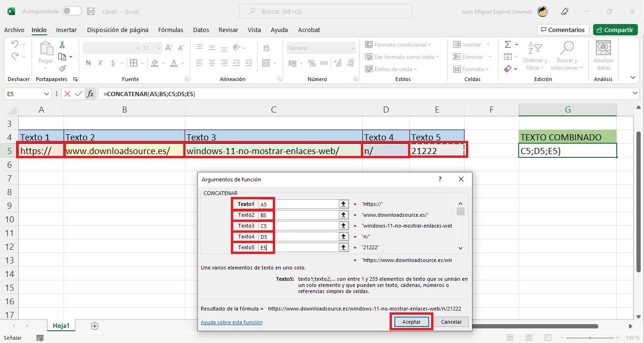Click the Buscar search box
This screenshot has height=343, width=644.
point(325,11)
